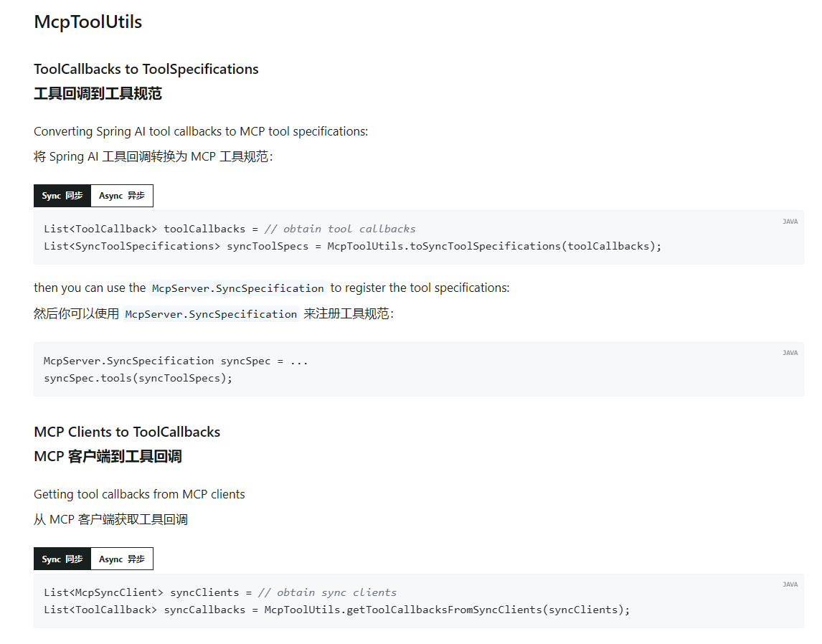Image resolution: width=822 pixels, height=644 pixels.
Task: Click the '// obtain tool callbacks' comment
Action: [339, 229]
